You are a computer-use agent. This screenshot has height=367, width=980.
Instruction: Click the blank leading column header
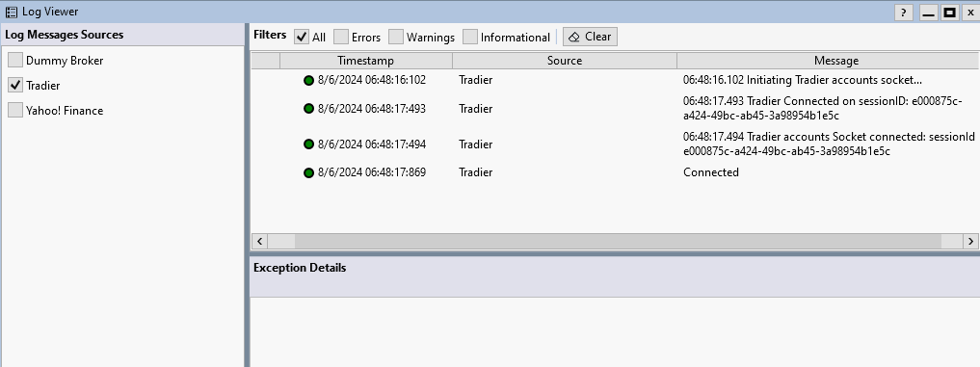pos(266,61)
